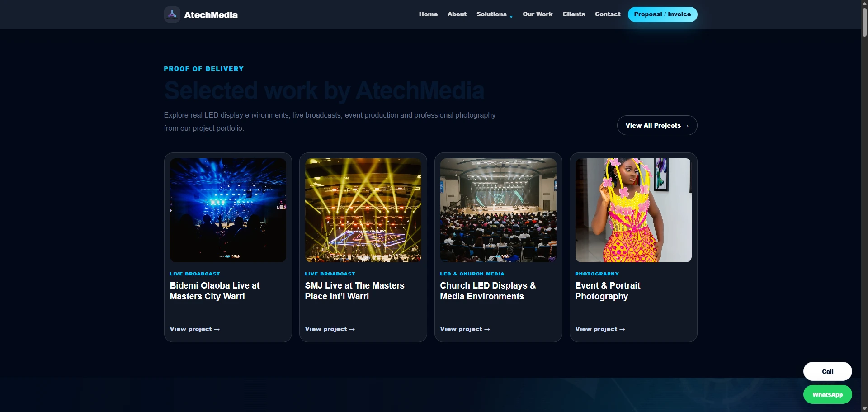Expand the Solutions dropdown menu

[x=494, y=14]
